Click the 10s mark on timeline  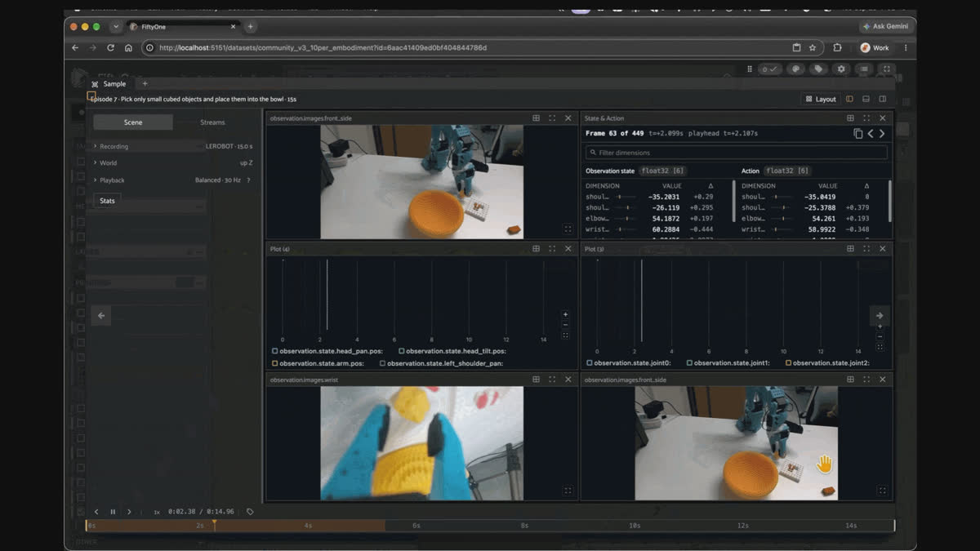point(635,526)
